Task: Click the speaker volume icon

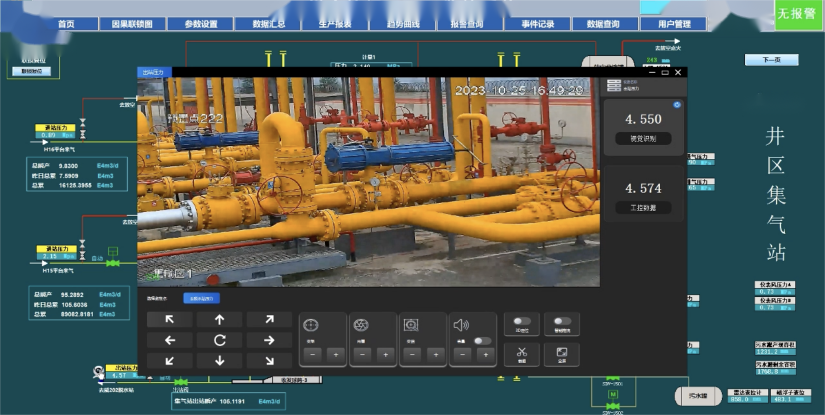Action: click(460, 325)
